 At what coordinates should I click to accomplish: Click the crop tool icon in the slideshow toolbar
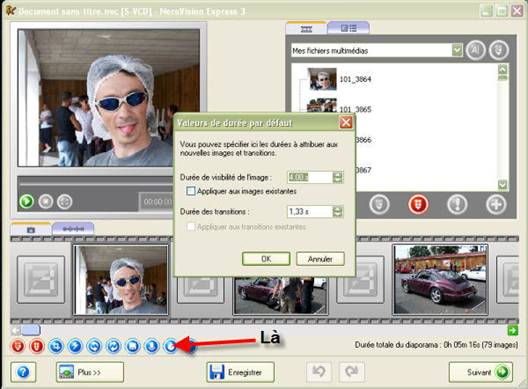click(56, 346)
